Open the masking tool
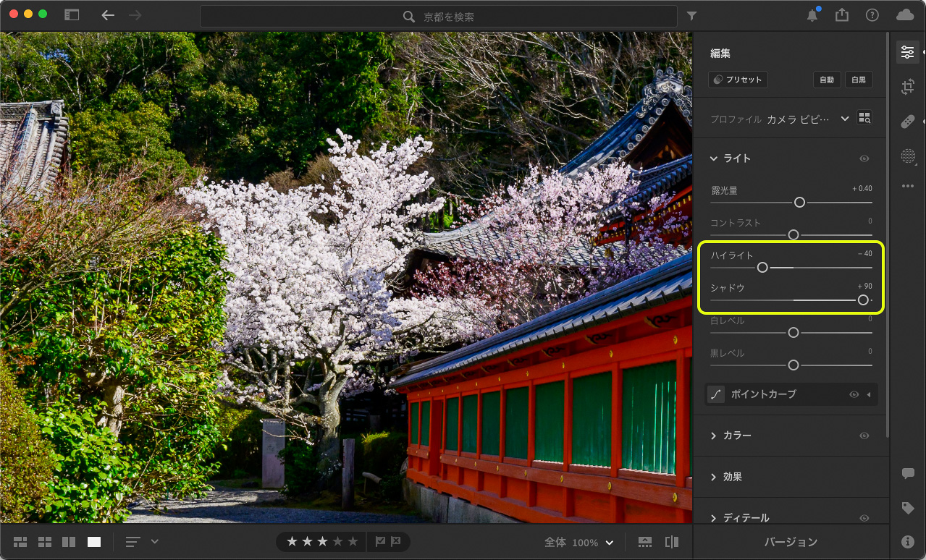This screenshot has width=926, height=560. click(x=907, y=156)
